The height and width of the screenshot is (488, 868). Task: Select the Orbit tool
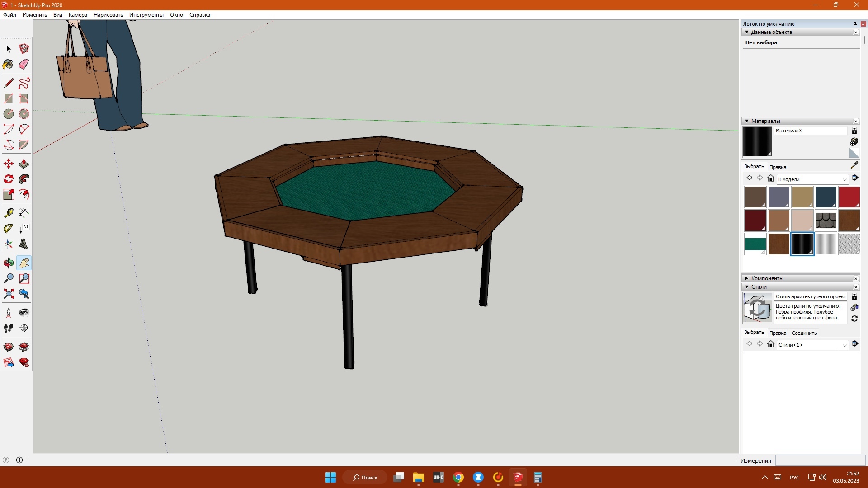[8, 263]
